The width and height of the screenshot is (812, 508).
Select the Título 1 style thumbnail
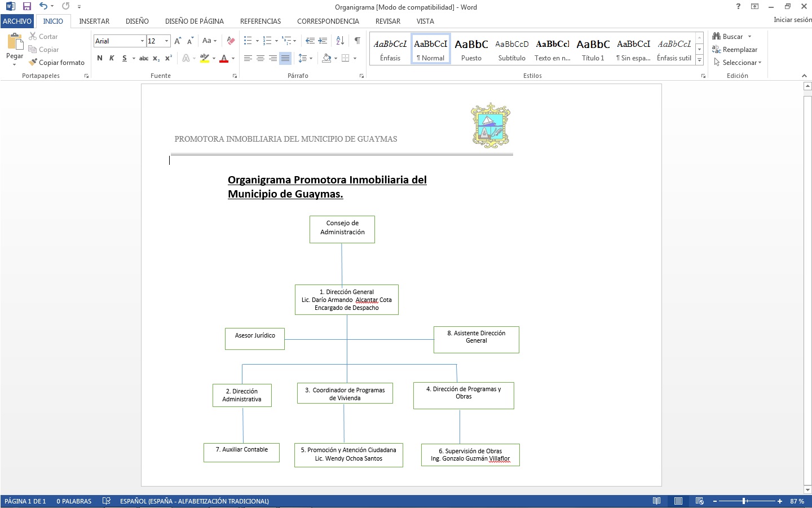593,50
